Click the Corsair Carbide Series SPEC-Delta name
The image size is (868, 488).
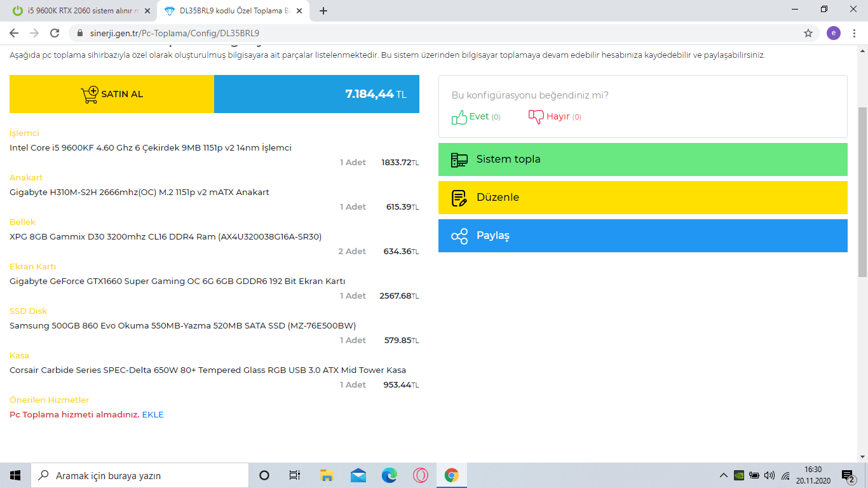tap(208, 370)
